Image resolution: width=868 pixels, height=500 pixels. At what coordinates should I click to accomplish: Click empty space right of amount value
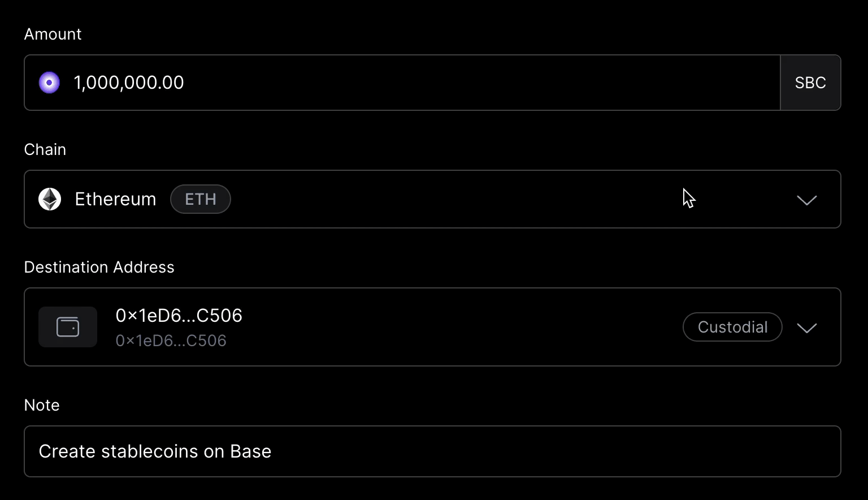480,83
